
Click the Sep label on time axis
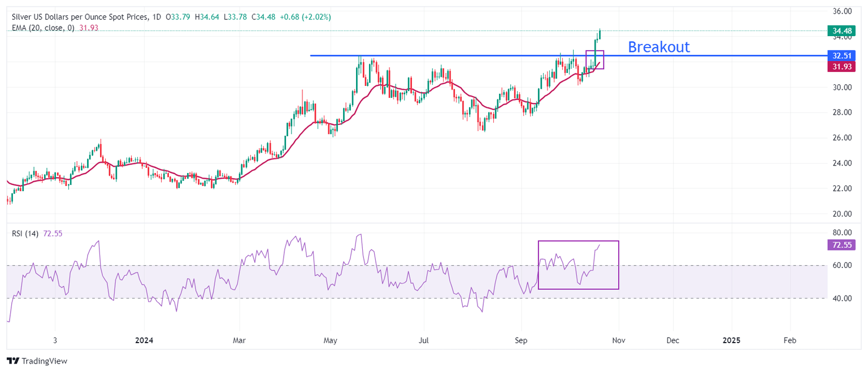521,341
